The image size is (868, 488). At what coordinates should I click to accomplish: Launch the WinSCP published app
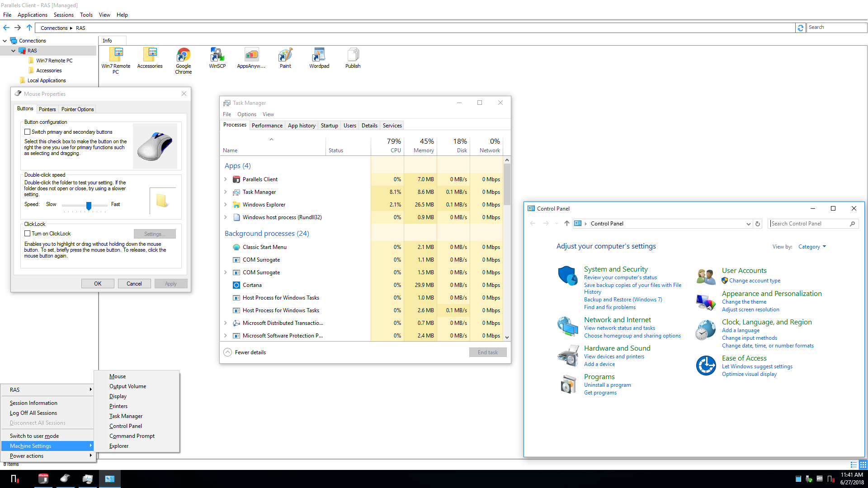[x=217, y=58]
